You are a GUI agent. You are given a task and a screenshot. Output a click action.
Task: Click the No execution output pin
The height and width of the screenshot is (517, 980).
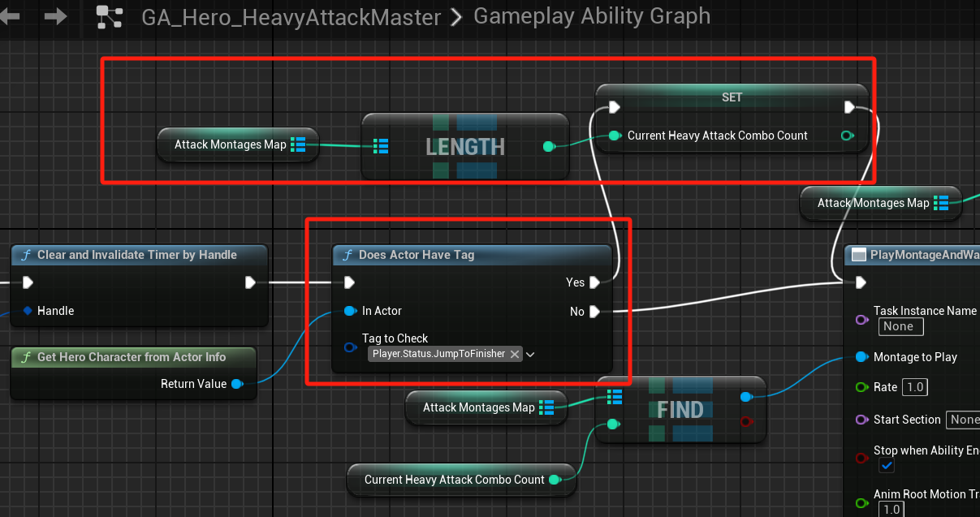tap(595, 312)
